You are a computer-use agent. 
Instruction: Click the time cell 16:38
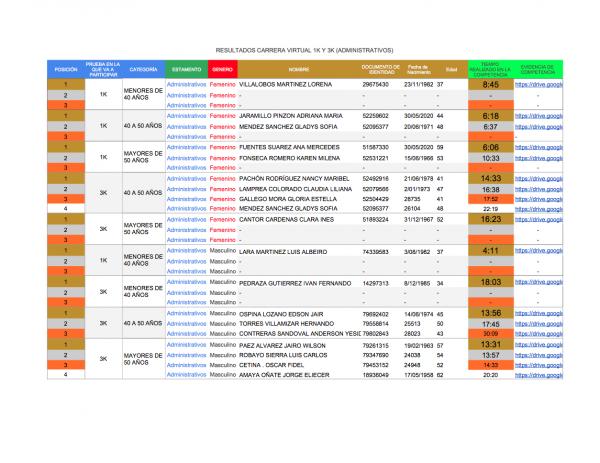[491, 189]
